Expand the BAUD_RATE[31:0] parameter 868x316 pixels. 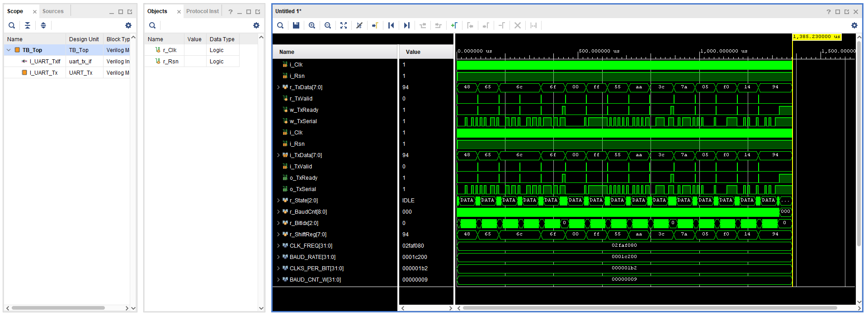(x=278, y=257)
